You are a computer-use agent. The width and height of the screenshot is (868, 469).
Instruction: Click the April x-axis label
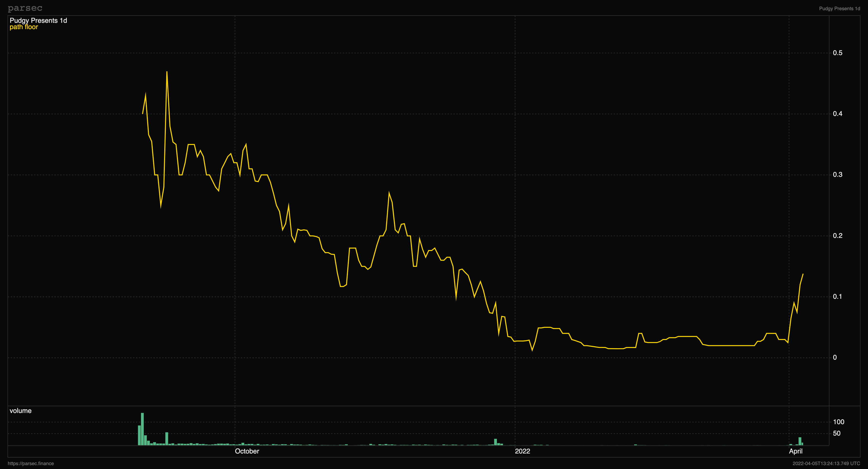point(796,451)
